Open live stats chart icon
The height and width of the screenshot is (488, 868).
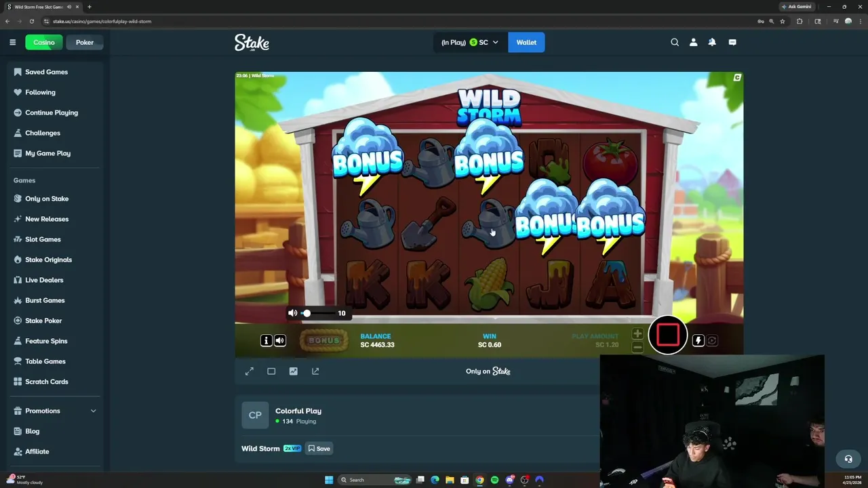point(293,371)
